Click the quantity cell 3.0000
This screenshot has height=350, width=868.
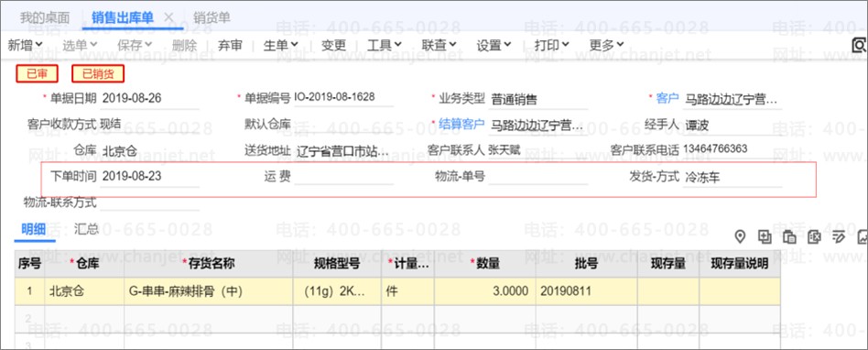(x=485, y=291)
